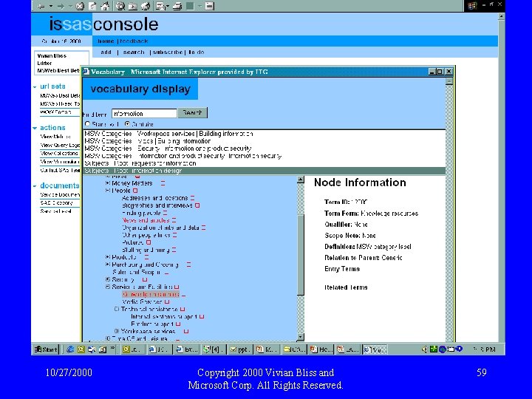The image size is (532, 399).
Task: Click the Vocabulary window title bar icon
Action: (86, 72)
